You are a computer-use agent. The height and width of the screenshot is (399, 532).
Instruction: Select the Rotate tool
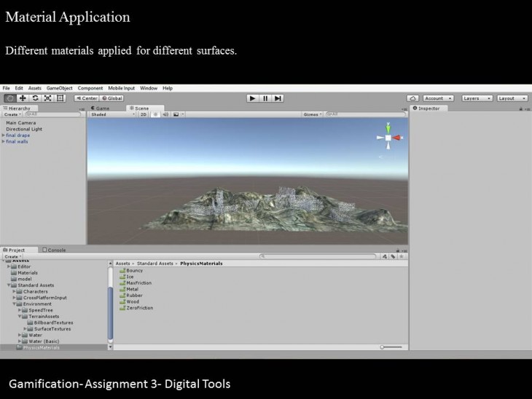coord(35,98)
